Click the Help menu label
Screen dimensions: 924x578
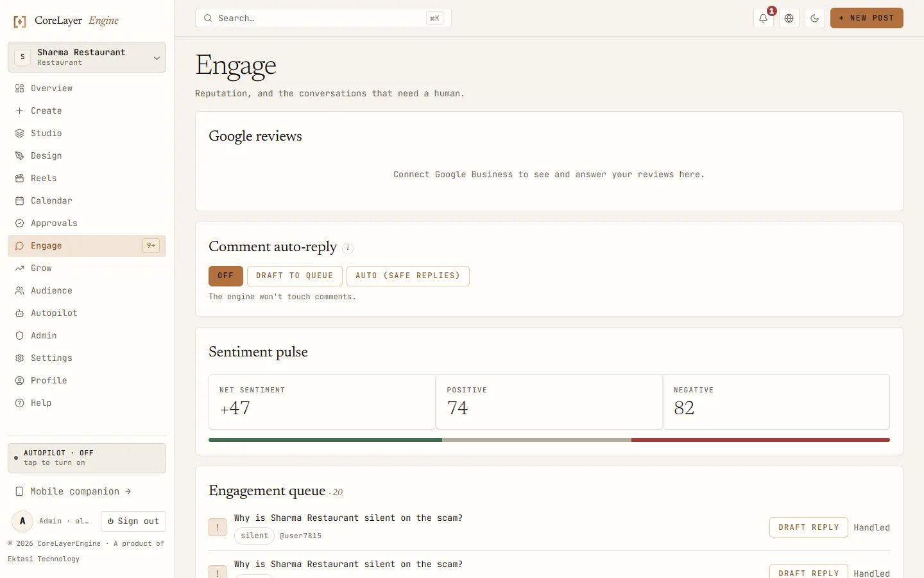[x=41, y=403]
